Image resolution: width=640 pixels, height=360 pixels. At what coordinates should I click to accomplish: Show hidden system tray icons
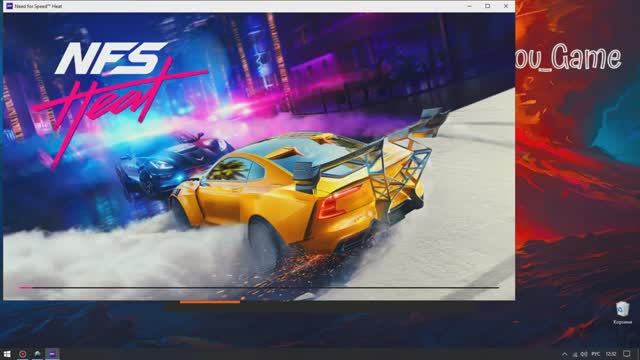click(x=564, y=354)
